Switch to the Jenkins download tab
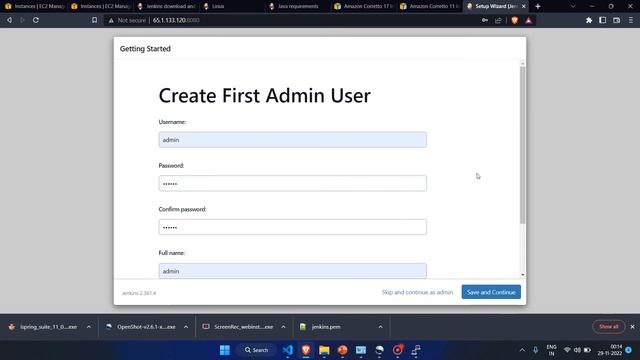The width and height of the screenshot is (640, 360). pos(167,6)
